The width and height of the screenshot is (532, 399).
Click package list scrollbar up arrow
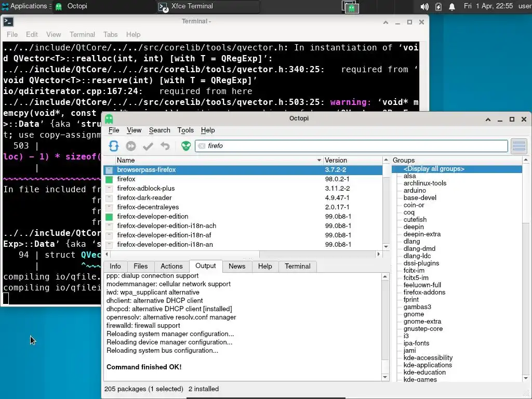pyautogui.click(x=386, y=160)
